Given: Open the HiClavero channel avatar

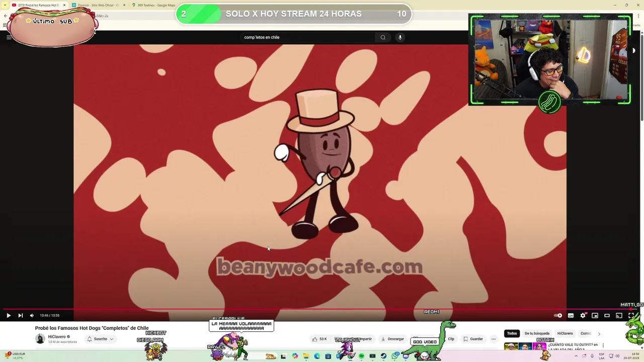Looking at the screenshot, I should (40, 339).
